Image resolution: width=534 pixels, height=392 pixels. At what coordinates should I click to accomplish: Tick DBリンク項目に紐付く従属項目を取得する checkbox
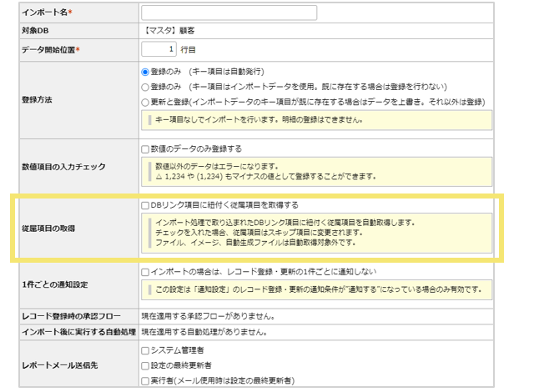pos(145,204)
